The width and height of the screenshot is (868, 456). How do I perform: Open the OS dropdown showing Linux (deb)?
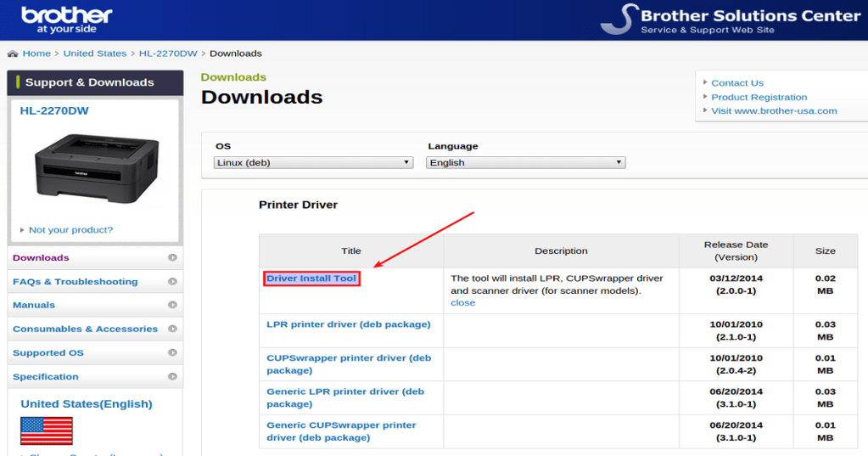click(x=313, y=162)
